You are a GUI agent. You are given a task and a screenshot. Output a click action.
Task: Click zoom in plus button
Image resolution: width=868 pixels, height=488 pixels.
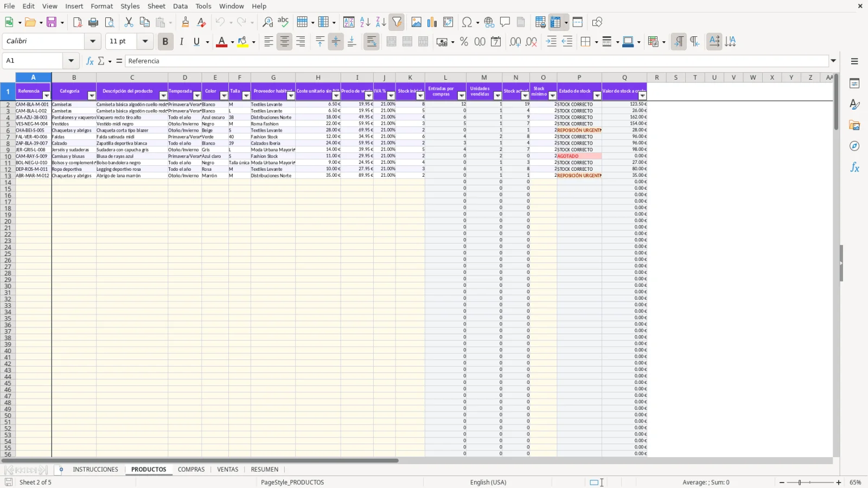pos(839,483)
